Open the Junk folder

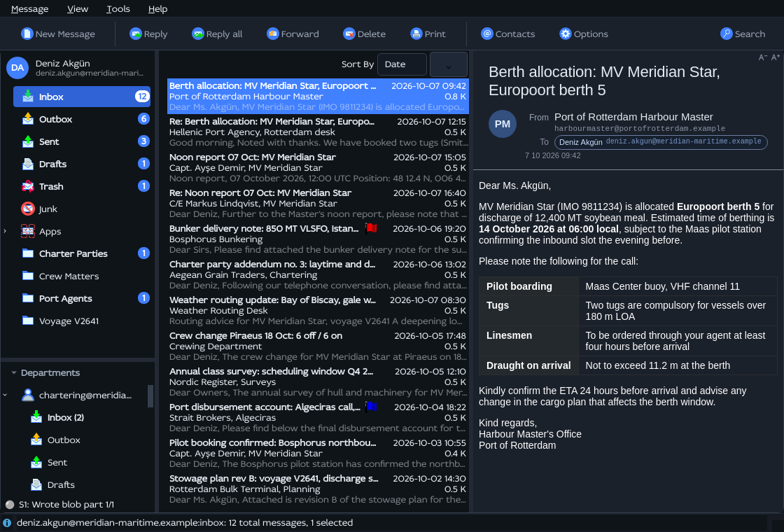(x=82, y=209)
